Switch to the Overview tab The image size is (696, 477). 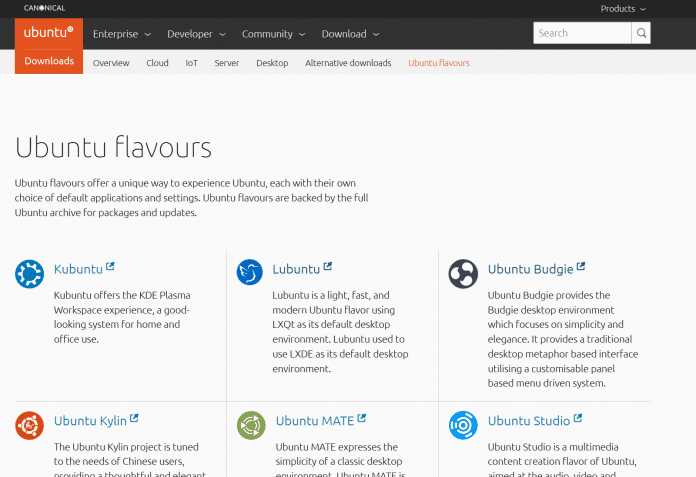[x=111, y=63]
